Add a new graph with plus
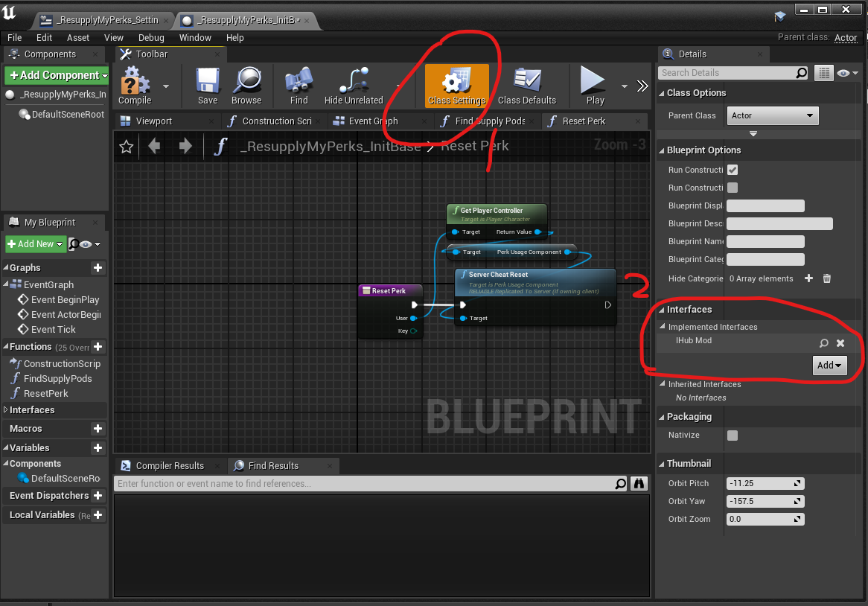 [98, 268]
